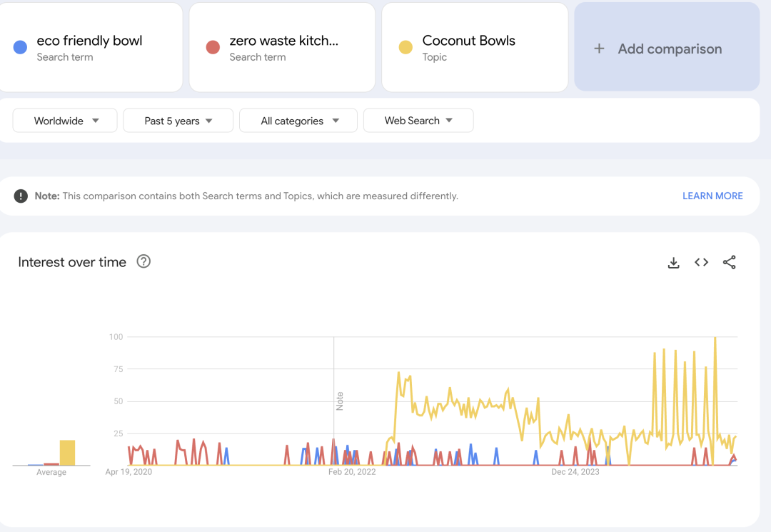
Task: Open the All categories dropdown
Action: pyautogui.click(x=298, y=121)
